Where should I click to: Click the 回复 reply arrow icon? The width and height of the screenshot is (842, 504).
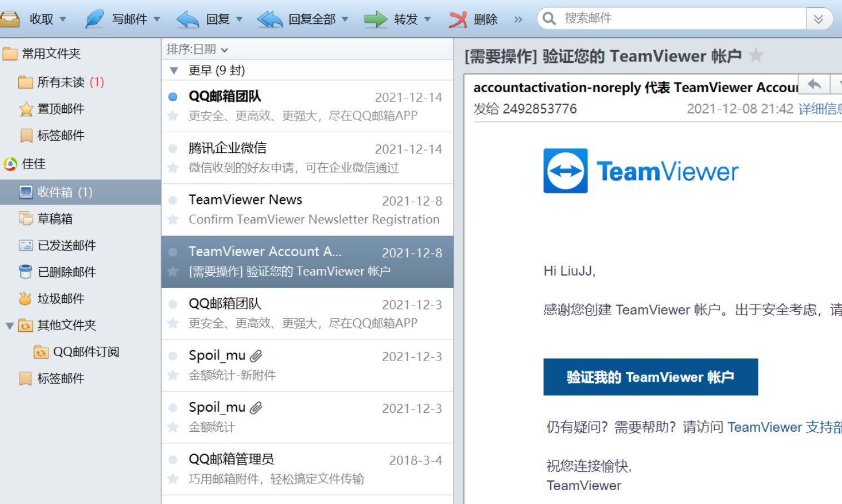(187, 19)
